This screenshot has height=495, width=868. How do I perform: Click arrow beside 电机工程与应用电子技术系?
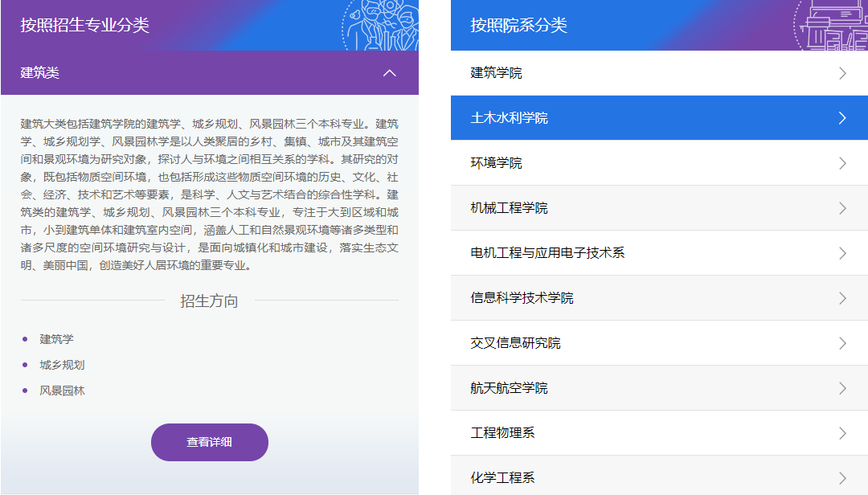click(842, 253)
